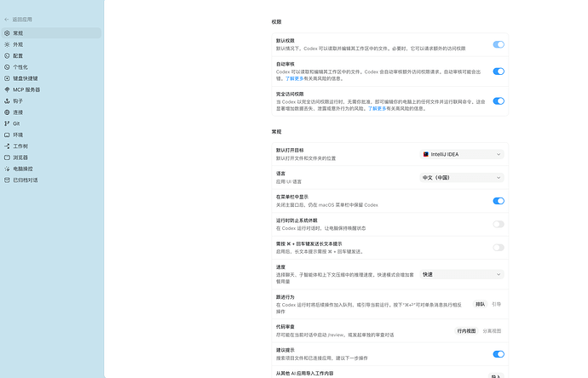Open the 浏览器 browser sidebar icon
The image size is (588, 378).
click(7, 157)
